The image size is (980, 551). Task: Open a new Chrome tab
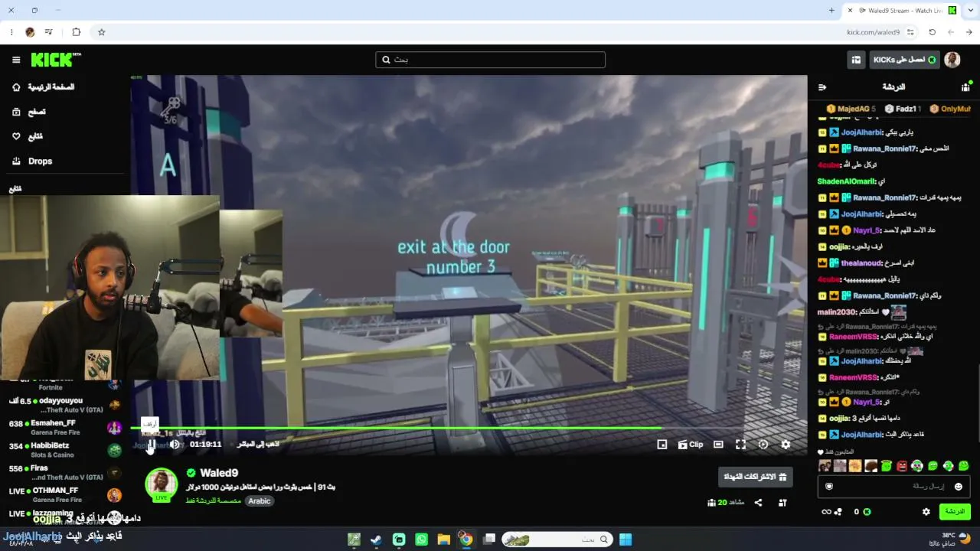tap(831, 11)
